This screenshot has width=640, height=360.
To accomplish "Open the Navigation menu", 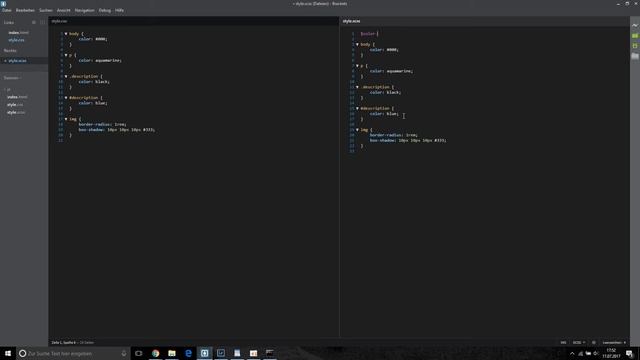I will (84, 10).
